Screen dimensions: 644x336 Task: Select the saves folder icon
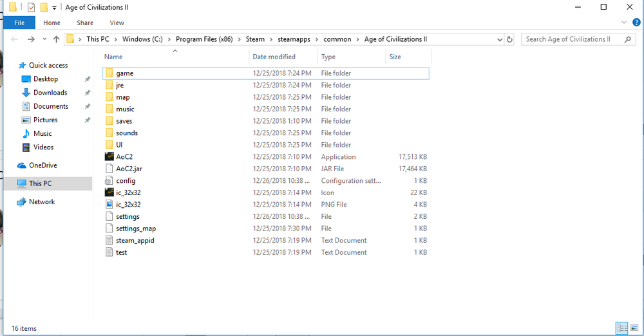pyautogui.click(x=109, y=121)
